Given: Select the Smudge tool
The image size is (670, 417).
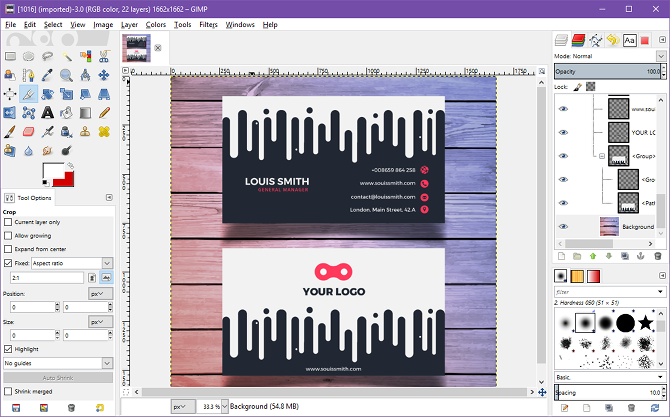Looking at the screenshot, I should tap(47, 150).
